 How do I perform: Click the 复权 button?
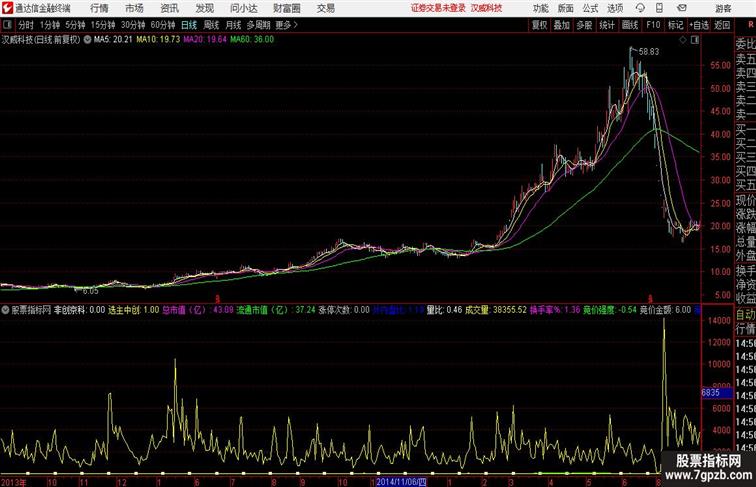click(x=540, y=25)
